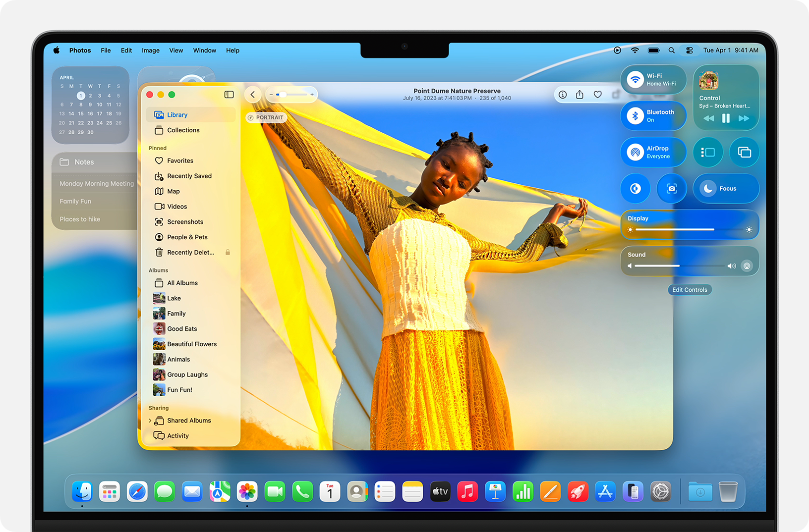Go back using the back arrow
Image resolution: width=809 pixels, height=532 pixels.
252,94
